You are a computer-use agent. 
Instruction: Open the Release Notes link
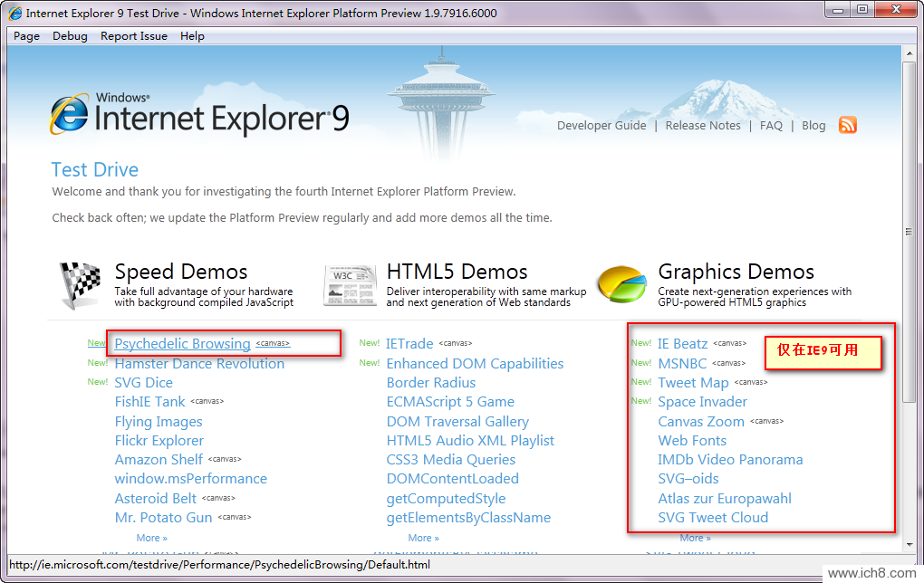703,126
